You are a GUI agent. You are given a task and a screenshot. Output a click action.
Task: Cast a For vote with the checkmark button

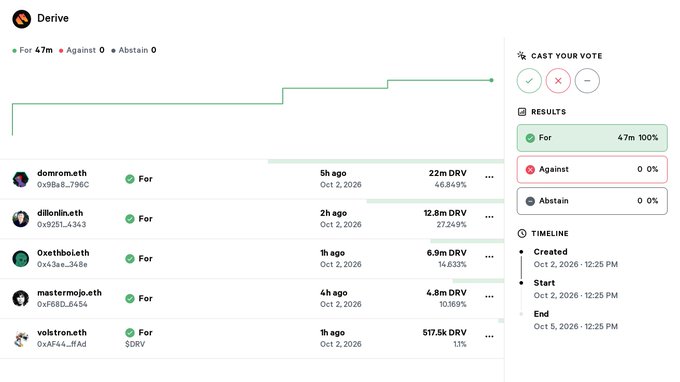point(529,81)
